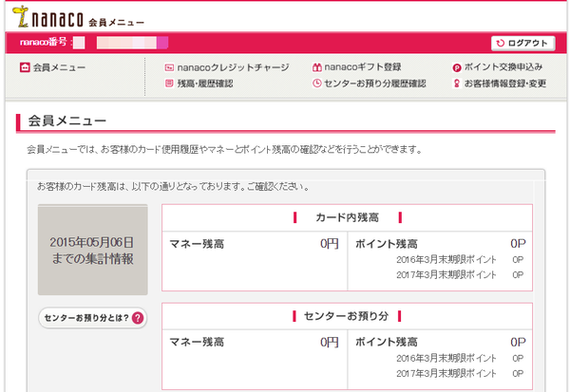Open nanacoクレジットチャージ menu link
This screenshot has height=392, width=570.
tap(227, 67)
